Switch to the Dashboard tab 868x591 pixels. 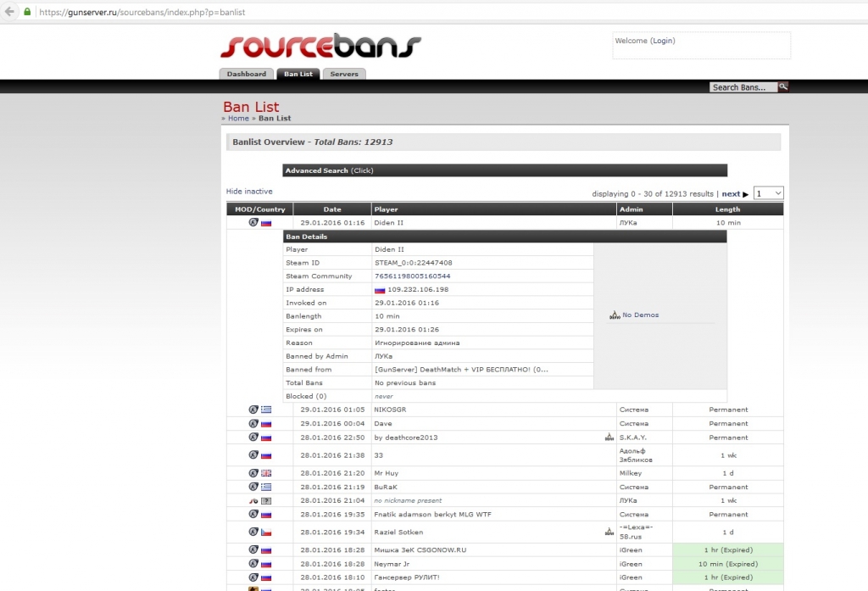247,74
